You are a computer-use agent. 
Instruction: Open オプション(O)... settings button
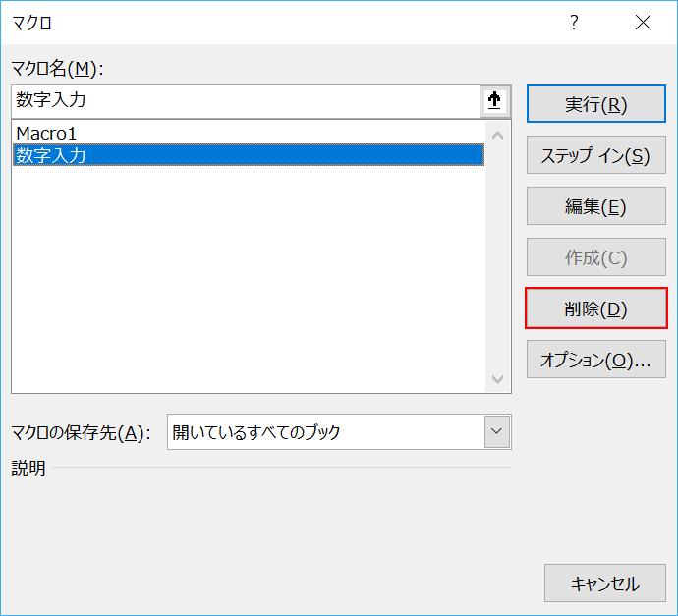(x=595, y=360)
